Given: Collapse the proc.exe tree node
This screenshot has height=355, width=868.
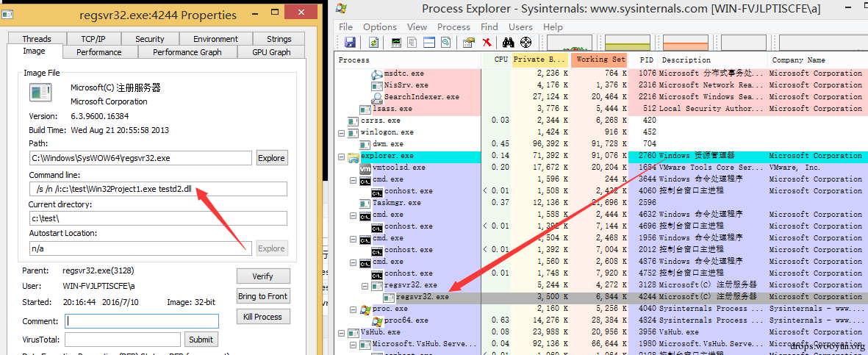Looking at the screenshot, I should tap(354, 309).
